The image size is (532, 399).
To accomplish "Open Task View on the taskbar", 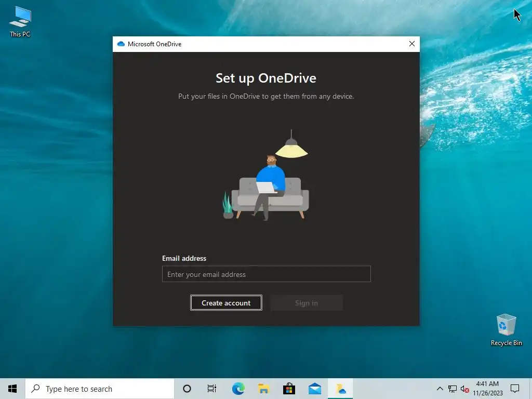I will (212, 389).
